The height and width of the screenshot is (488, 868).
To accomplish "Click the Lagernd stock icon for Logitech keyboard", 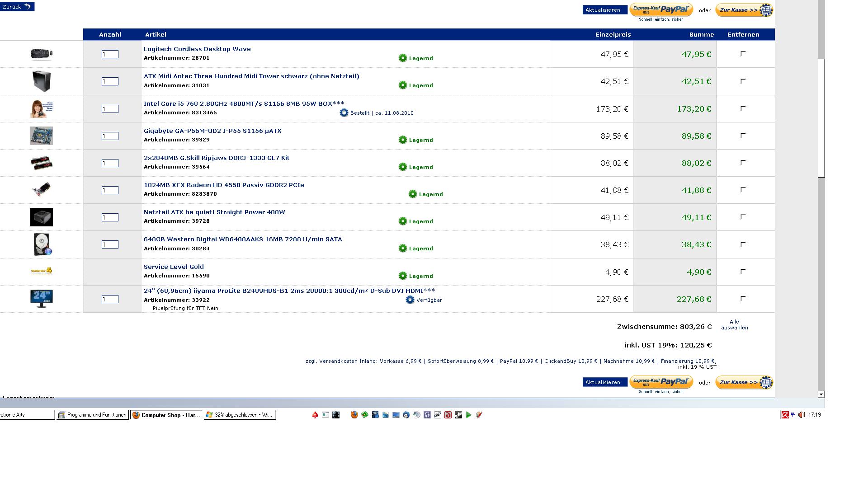I will coord(403,58).
